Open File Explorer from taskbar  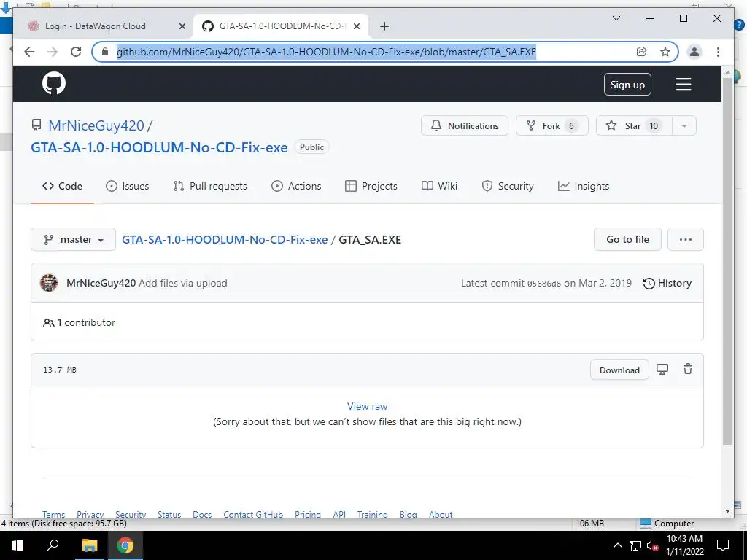click(x=89, y=545)
